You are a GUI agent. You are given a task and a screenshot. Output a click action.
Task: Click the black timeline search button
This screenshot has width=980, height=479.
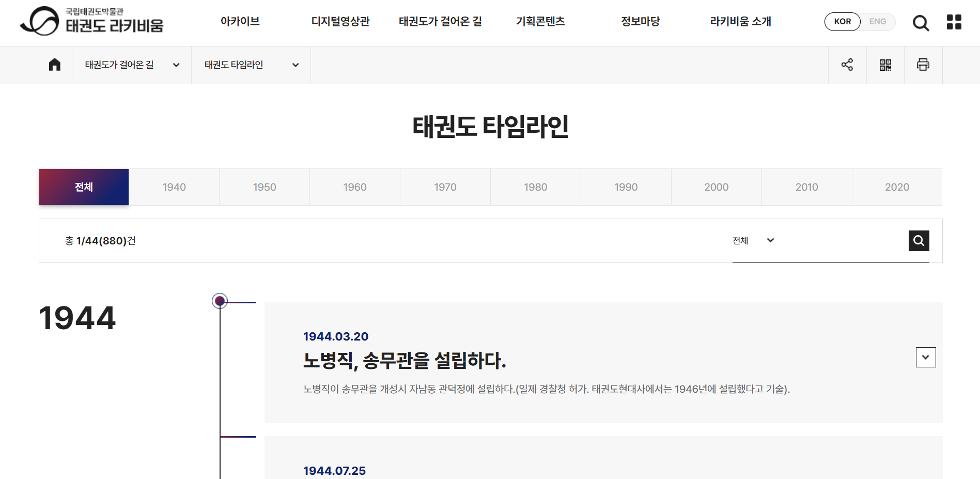[x=919, y=241]
